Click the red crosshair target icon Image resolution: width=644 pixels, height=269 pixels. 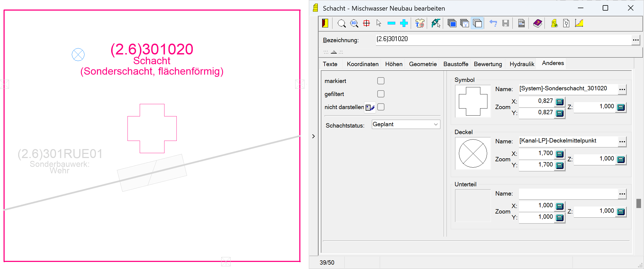click(x=366, y=23)
